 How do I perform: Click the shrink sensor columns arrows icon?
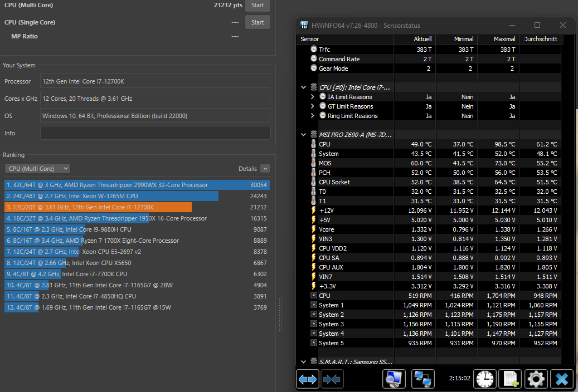point(332,379)
